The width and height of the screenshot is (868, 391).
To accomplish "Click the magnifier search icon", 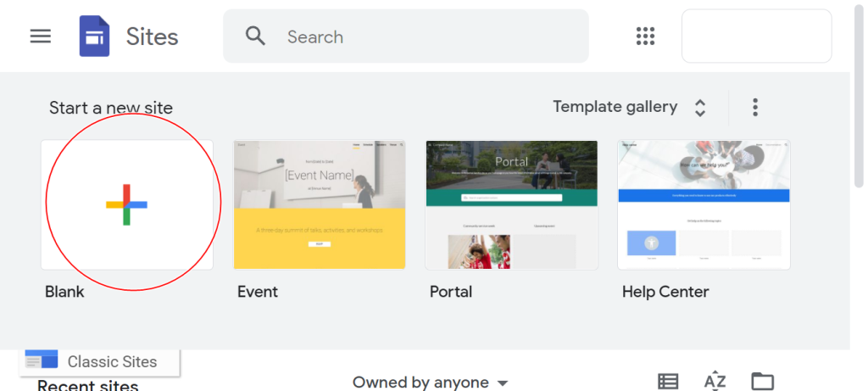I will 256,36.
